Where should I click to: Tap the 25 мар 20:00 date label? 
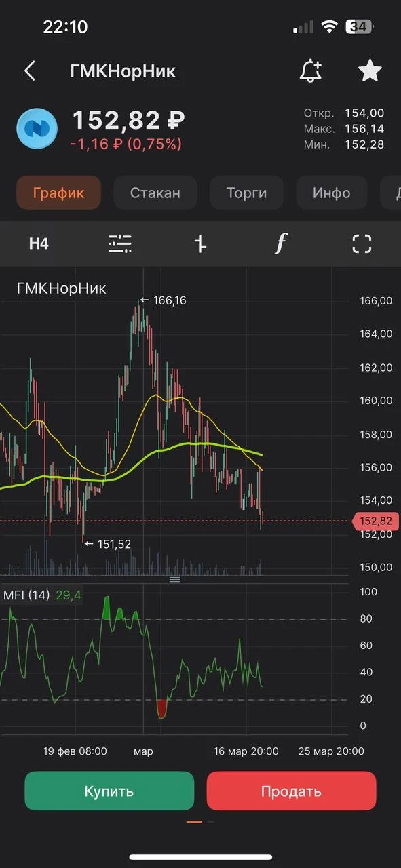(x=332, y=751)
